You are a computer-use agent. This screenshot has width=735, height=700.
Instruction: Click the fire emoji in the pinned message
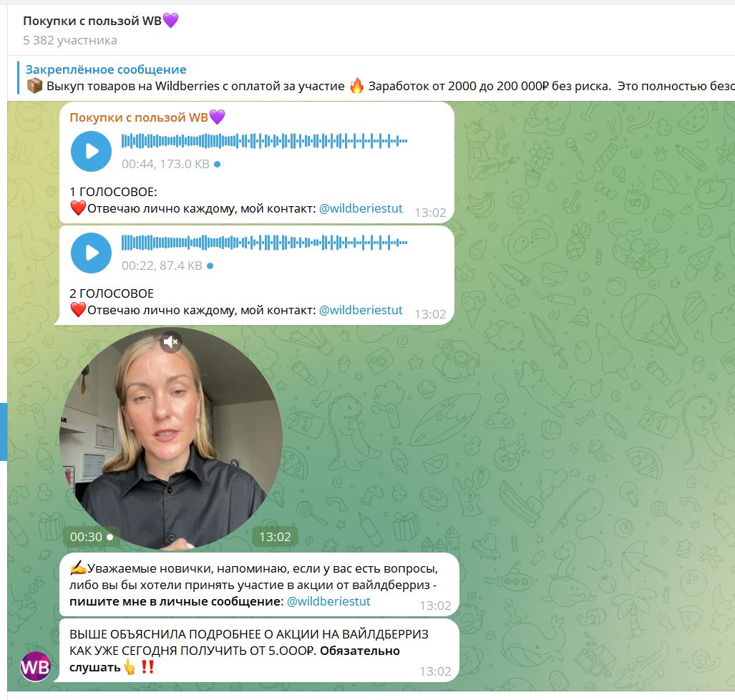[356, 86]
